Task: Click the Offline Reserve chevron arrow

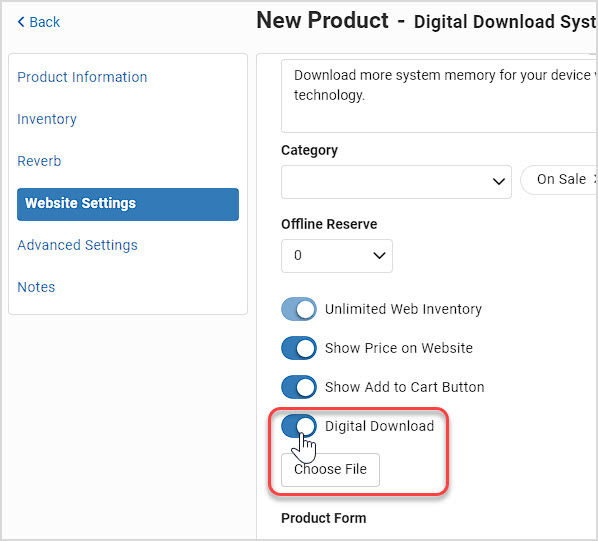Action: (x=379, y=255)
